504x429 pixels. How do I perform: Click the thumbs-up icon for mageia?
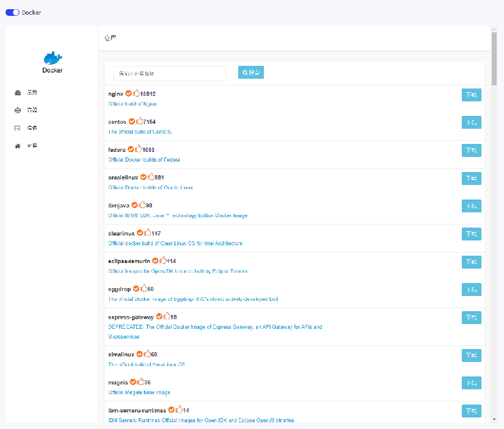141,381
